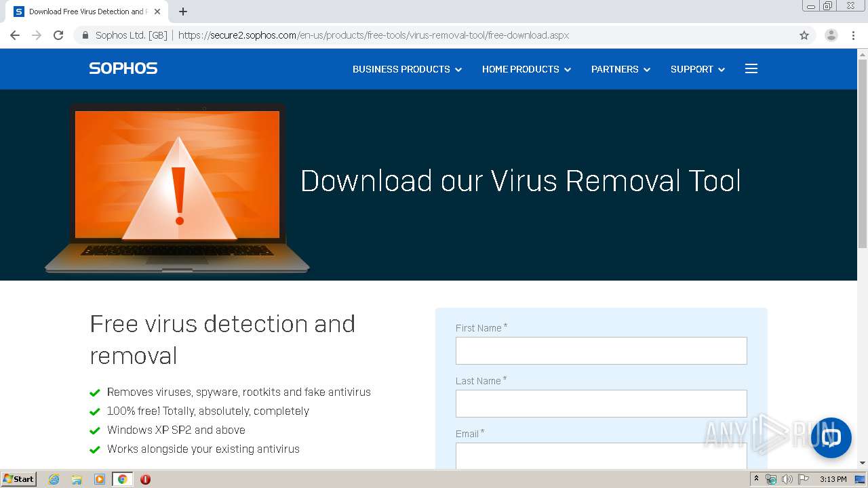Click 'Windows XP SP2 and above' text

click(x=176, y=430)
